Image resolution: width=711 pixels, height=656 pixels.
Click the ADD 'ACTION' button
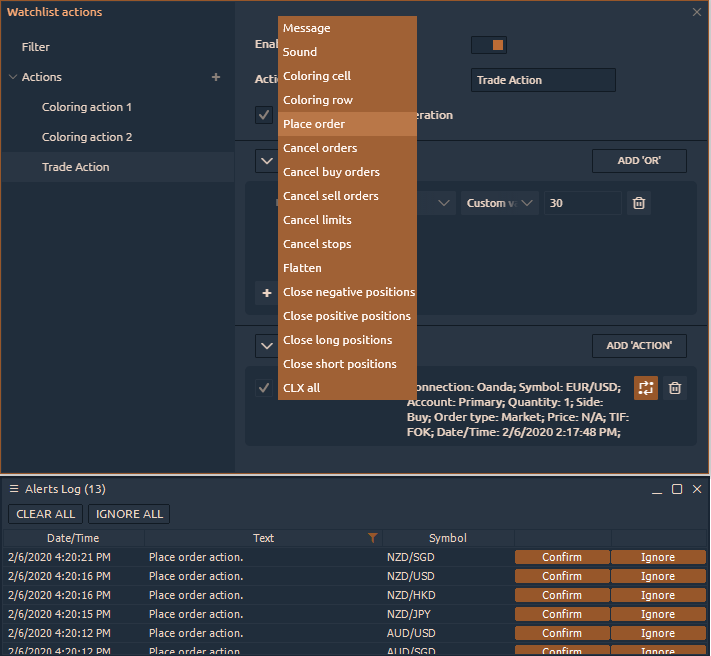[639, 346]
